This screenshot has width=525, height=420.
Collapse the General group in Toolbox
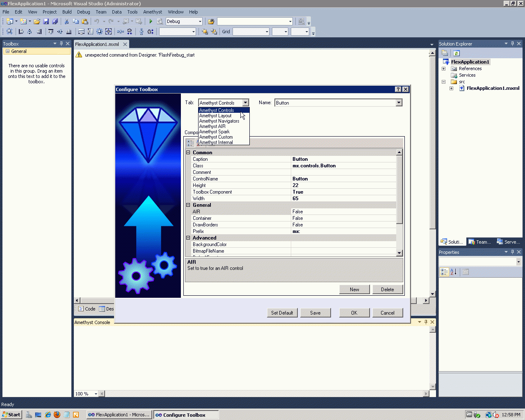click(7, 51)
